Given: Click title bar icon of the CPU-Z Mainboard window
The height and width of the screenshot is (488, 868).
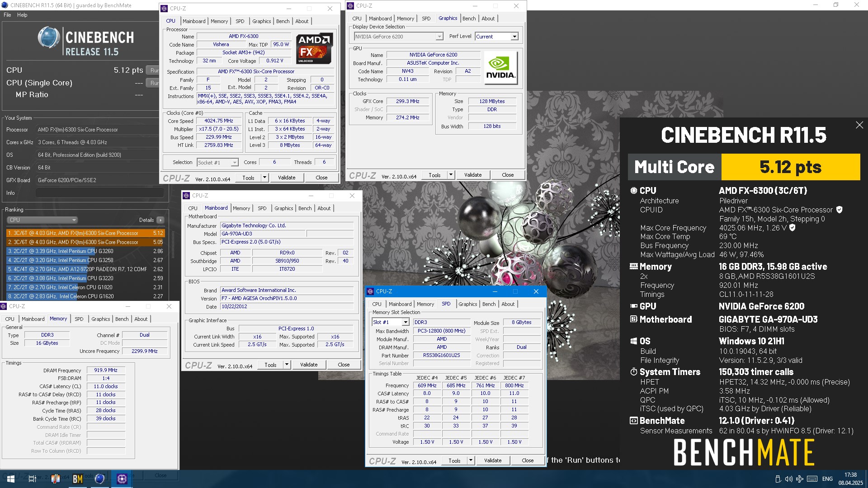Looking at the screenshot, I should [187, 196].
